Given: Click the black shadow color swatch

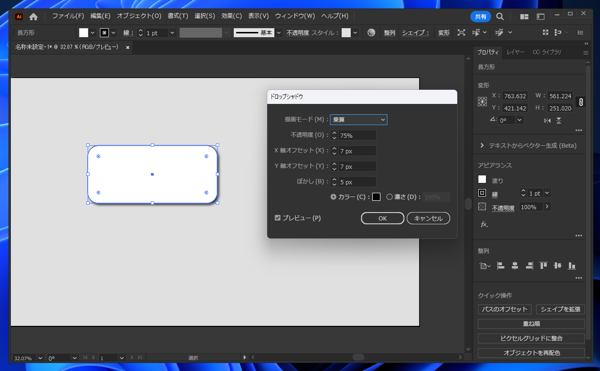Looking at the screenshot, I should (376, 197).
